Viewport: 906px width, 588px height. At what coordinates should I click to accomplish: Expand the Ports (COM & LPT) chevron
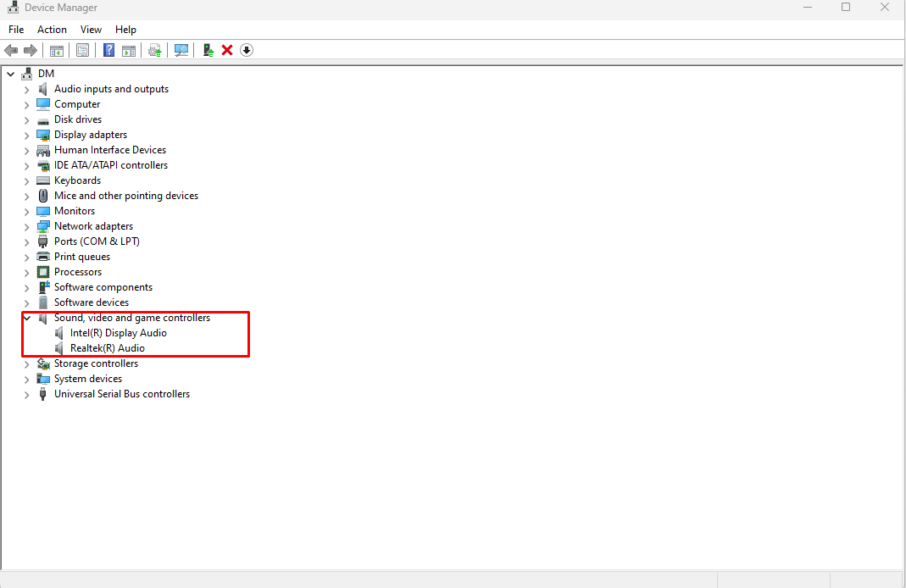[x=26, y=242]
